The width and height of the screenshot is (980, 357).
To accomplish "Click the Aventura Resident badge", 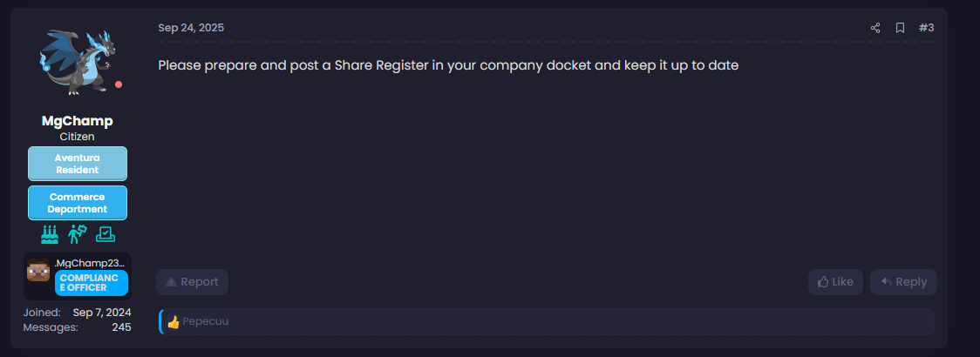I will (x=78, y=164).
